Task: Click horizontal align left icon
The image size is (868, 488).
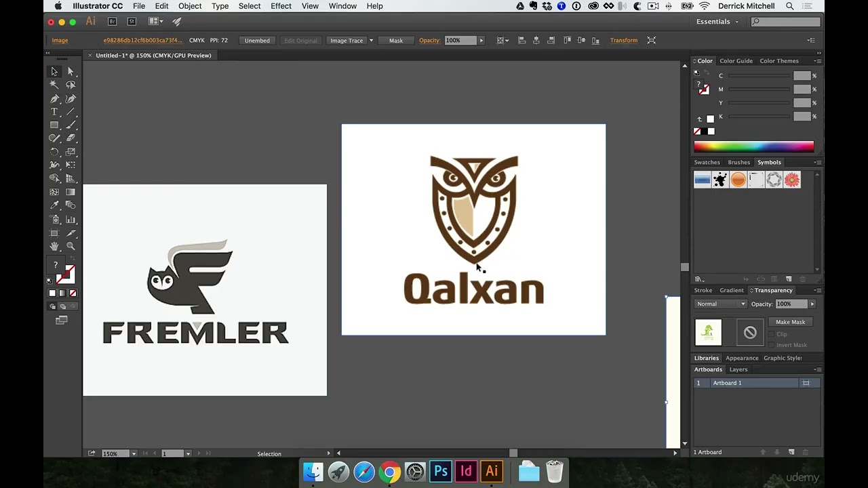Action: [x=521, y=41]
